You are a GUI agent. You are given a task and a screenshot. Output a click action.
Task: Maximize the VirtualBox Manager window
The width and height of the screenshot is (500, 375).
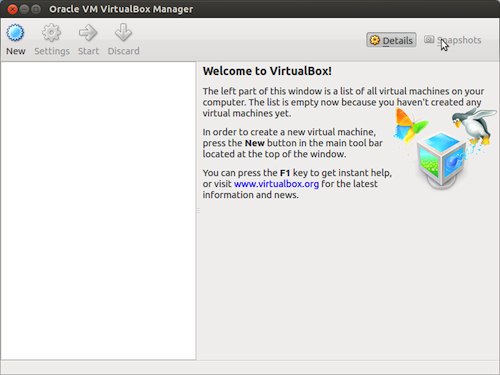[36, 9]
